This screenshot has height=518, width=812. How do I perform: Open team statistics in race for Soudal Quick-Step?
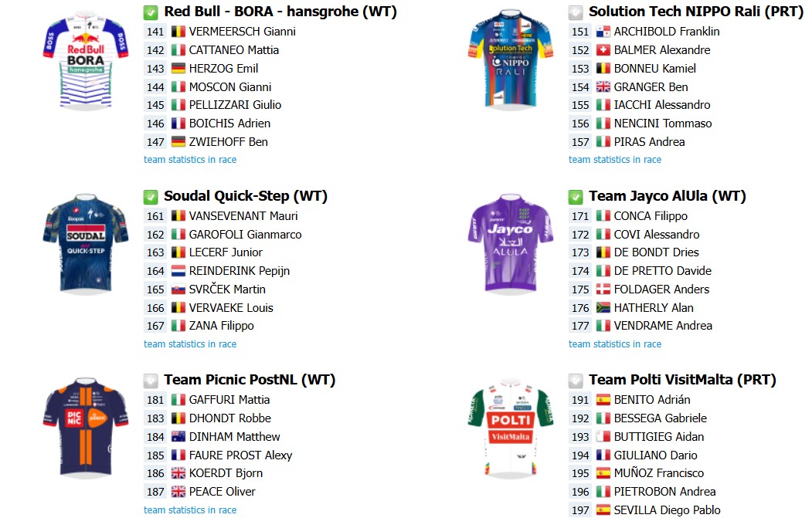tap(190, 344)
